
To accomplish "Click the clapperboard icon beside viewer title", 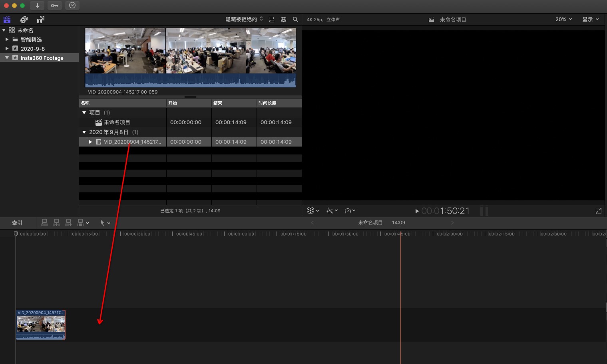I will pos(431,20).
